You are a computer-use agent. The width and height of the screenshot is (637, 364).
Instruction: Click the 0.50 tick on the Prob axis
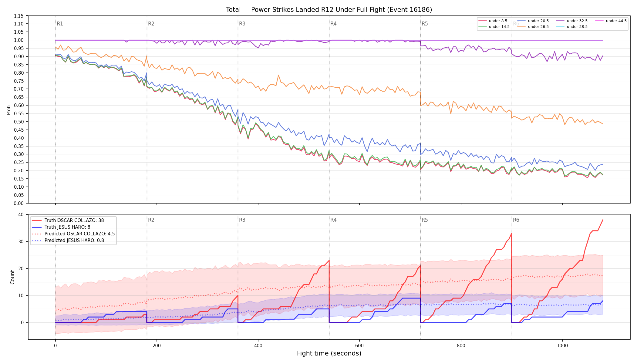tap(19, 122)
